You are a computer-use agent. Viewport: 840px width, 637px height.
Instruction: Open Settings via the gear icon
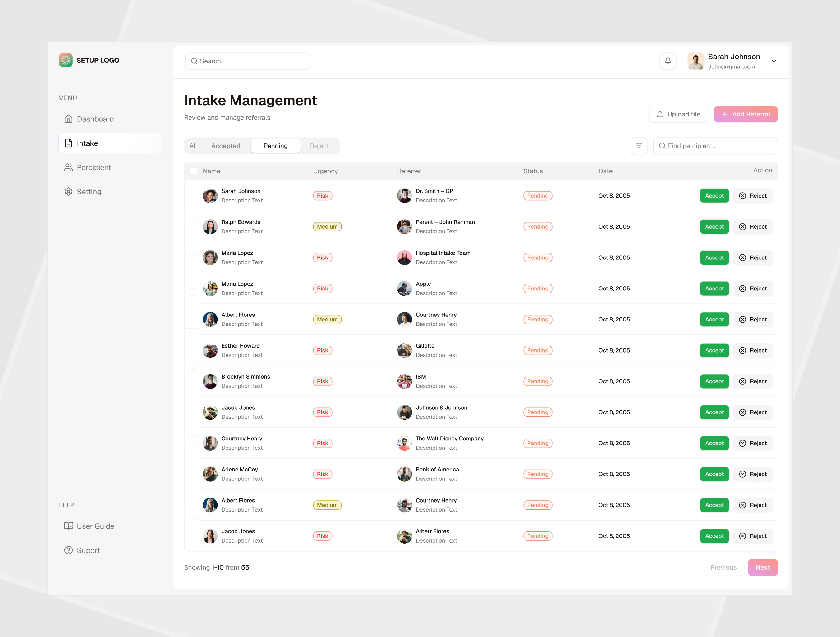click(x=68, y=191)
